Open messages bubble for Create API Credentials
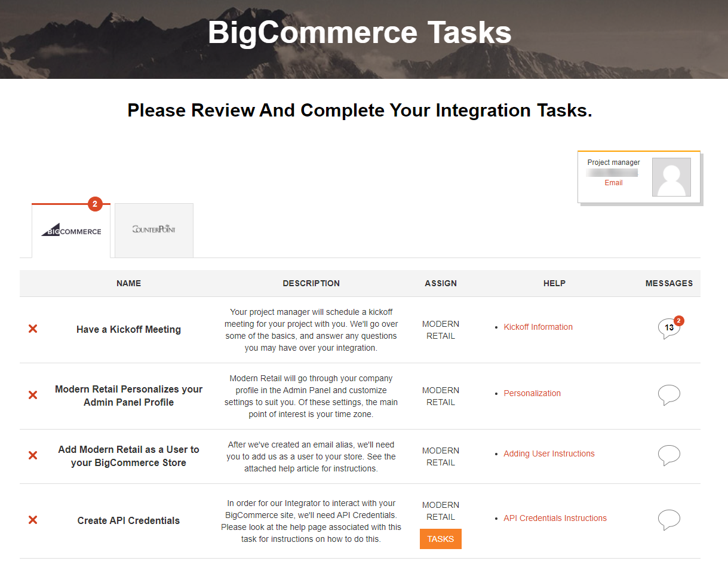This screenshot has width=728, height=567. point(669,520)
